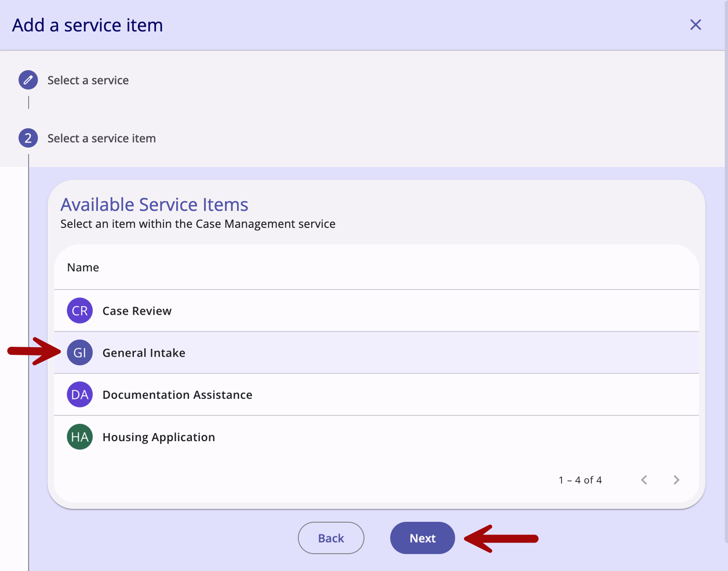This screenshot has height=571, width=728.
Task: Choose the Case Review service item
Action: click(x=377, y=311)
